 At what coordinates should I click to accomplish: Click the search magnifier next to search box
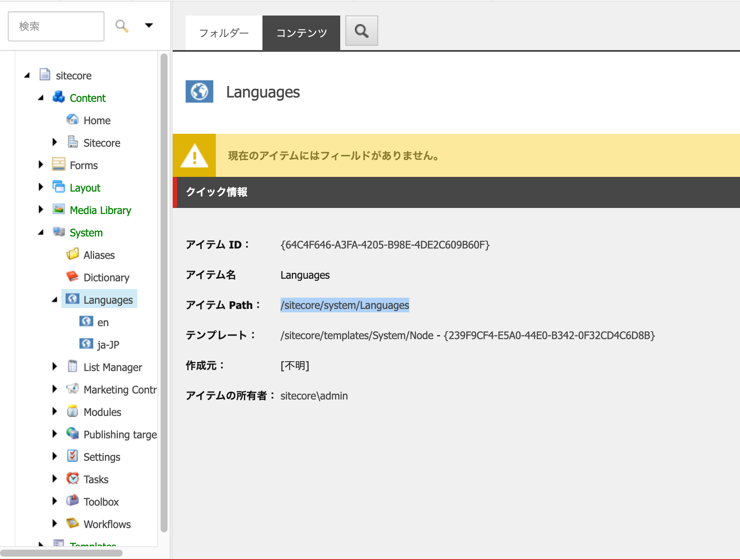tap(122, 26)
